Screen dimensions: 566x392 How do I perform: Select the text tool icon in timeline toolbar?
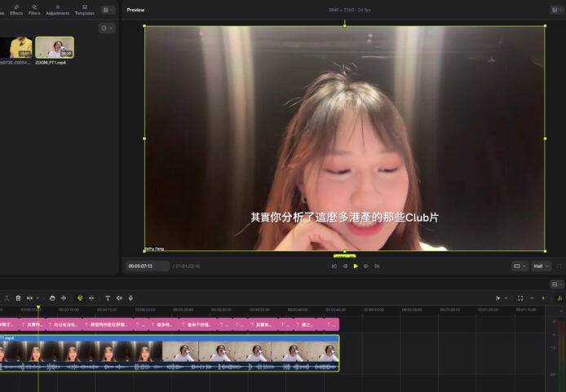[107, 298]
